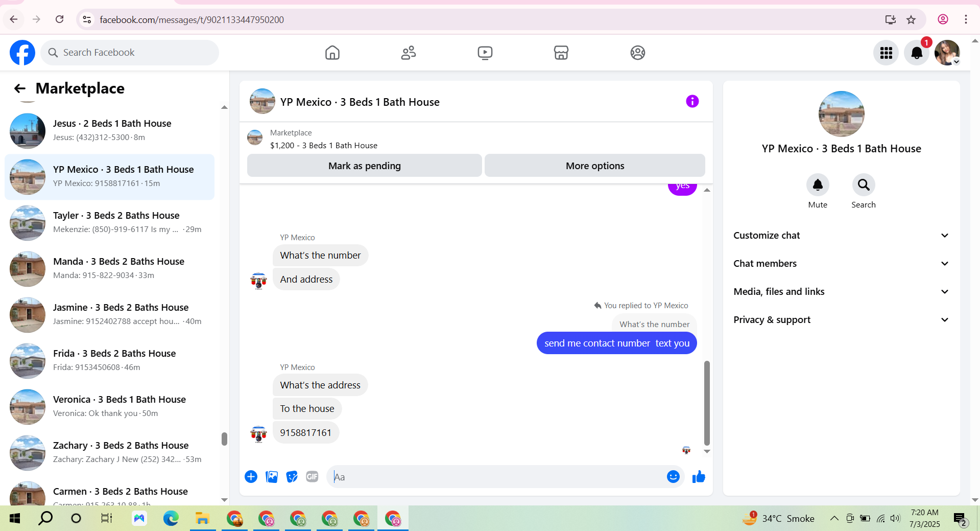Open conversation information purple icon

coord(692,101)
